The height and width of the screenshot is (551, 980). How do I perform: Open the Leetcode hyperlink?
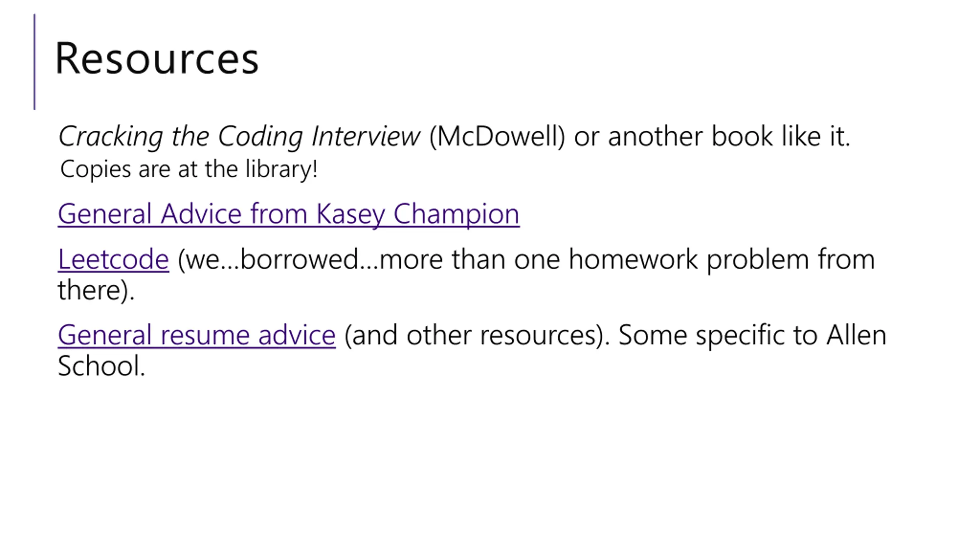(113, 259)
